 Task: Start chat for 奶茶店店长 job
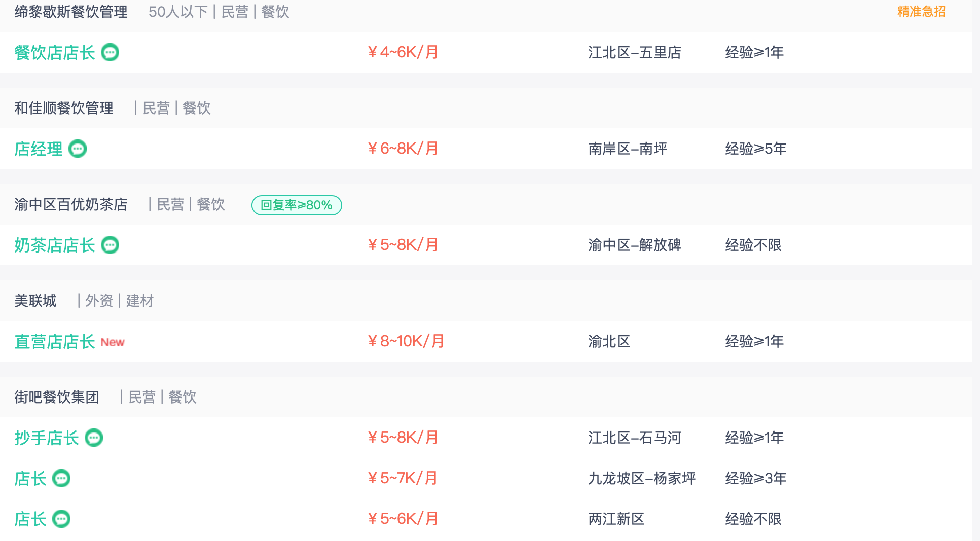click(x=110, y=245)
